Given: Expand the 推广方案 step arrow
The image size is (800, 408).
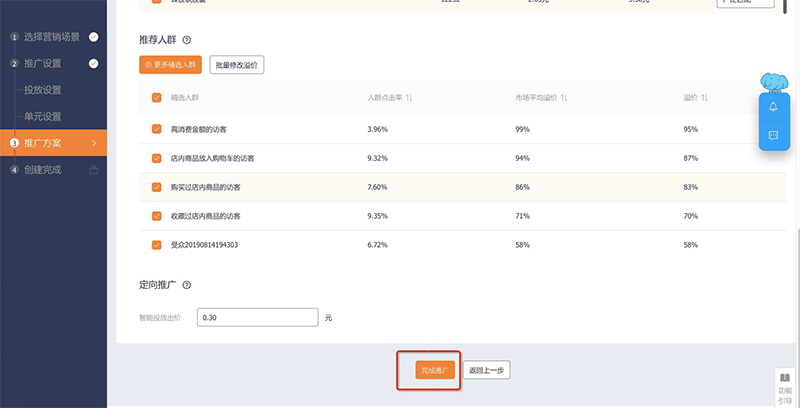Looking at the screenshot, I should point(94,143).
